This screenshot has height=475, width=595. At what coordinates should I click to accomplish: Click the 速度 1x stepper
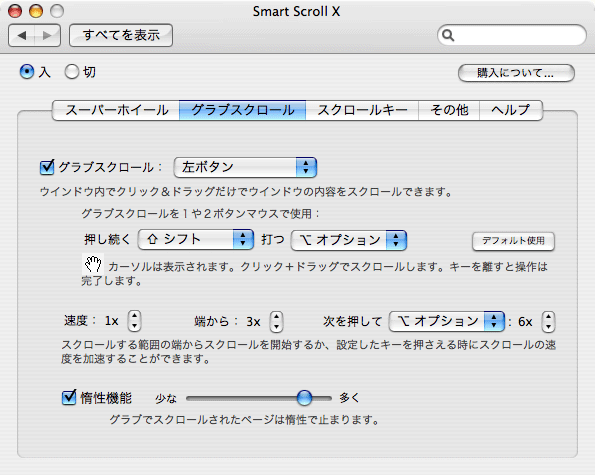pos(134,321)
